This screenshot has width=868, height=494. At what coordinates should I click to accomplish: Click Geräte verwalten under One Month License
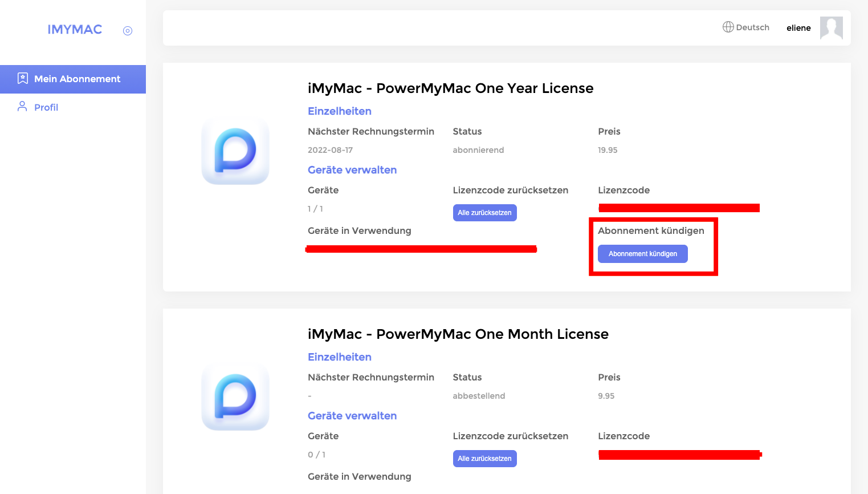pos(352,416)
